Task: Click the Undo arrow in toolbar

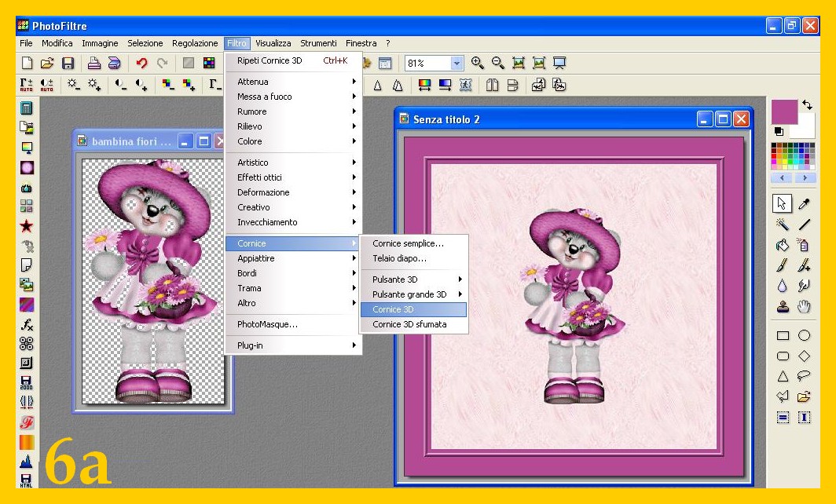Action: pyautogui.click(x=141, y=64)
